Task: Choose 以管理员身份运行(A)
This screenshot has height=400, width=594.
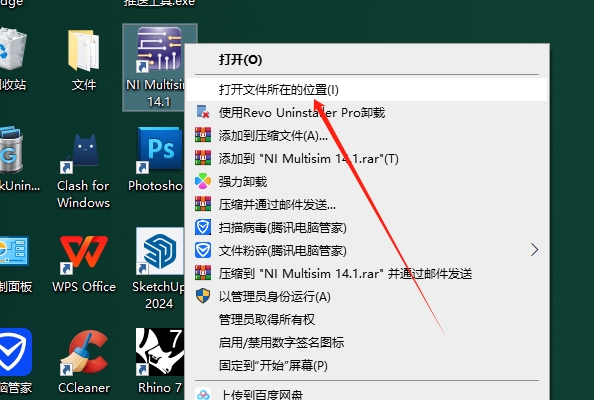Action: coord(367,297)
